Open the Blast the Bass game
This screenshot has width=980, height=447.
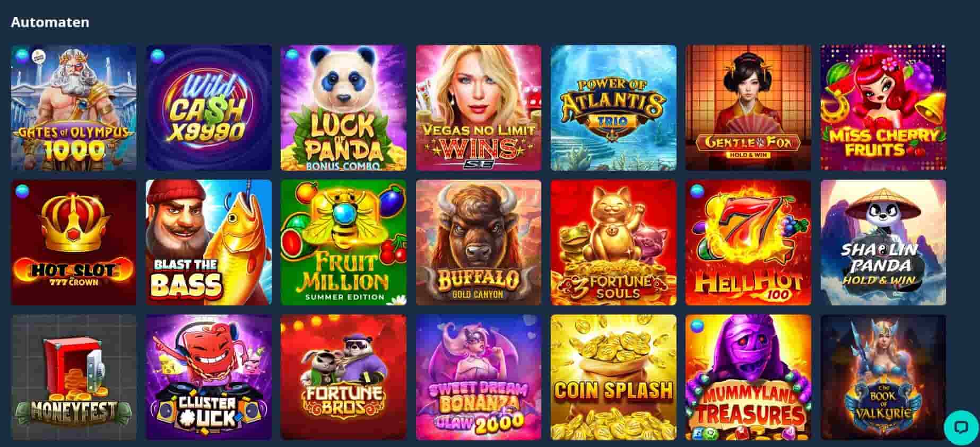[209, 242]
